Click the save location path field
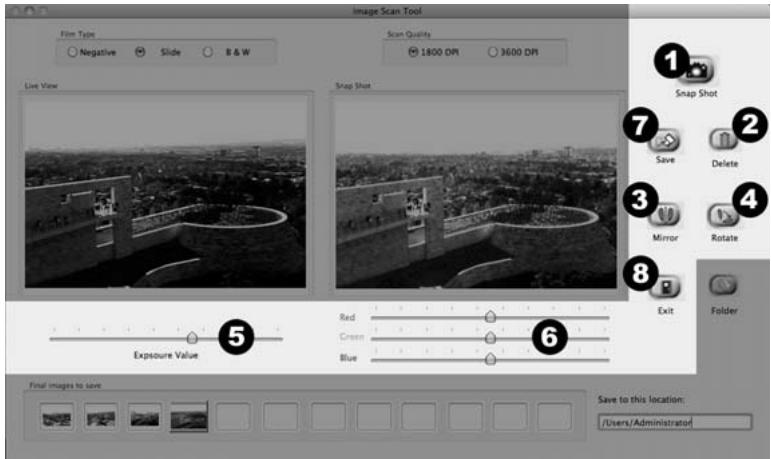This screenshot has width=771, height=459. (675, 422)
